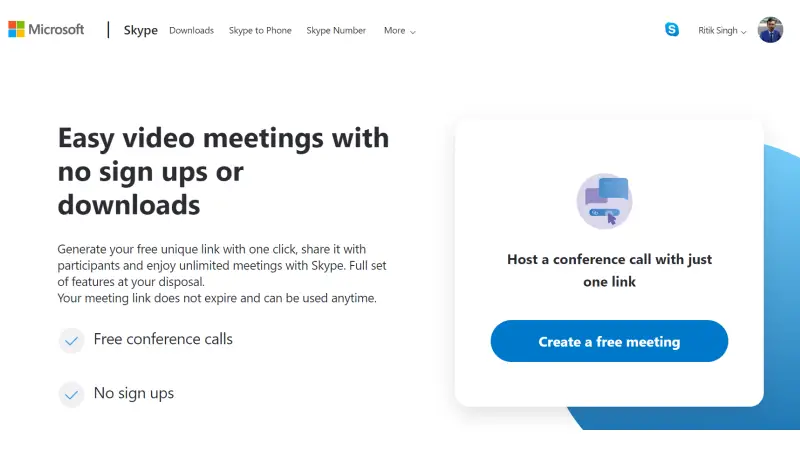Viewport: 800px width, 449px height.
Task: Open the Downloads menu item
Action: click(191, 31)
